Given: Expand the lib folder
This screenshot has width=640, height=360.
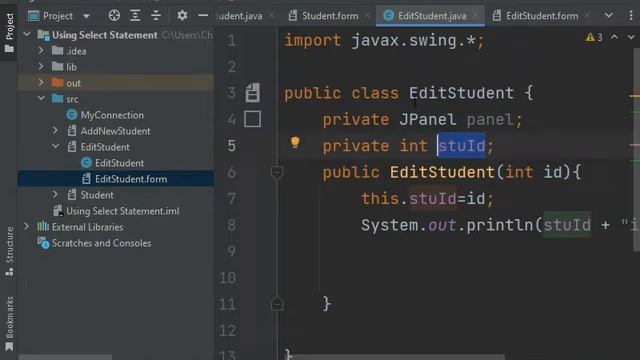Looking at the screenshot, I should point(41,66).
